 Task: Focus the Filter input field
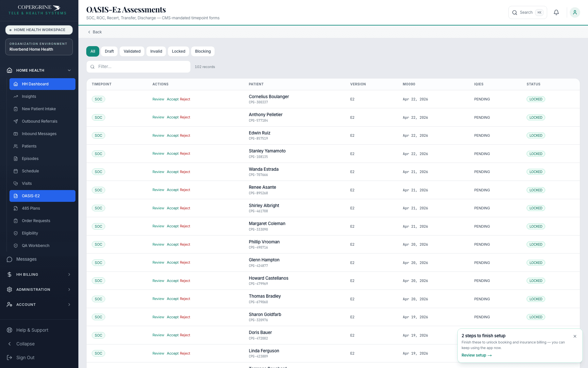click(139, 67)
